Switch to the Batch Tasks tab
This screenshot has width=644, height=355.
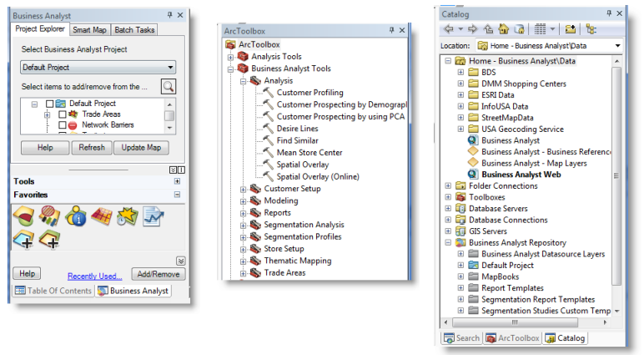click(134, 29)
